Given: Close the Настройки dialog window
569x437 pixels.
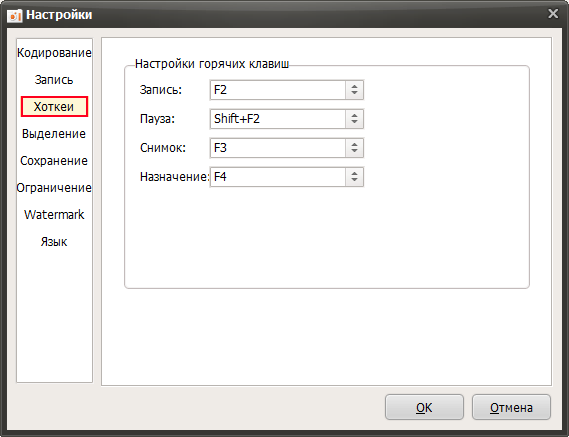Looking at the screenshot, I should coord(553,14).
